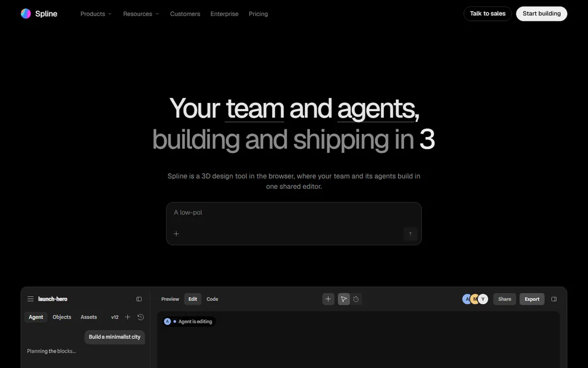Toggle the right sidebar panel icon
The width and height of the screenshot is (588, 368).
554,299
